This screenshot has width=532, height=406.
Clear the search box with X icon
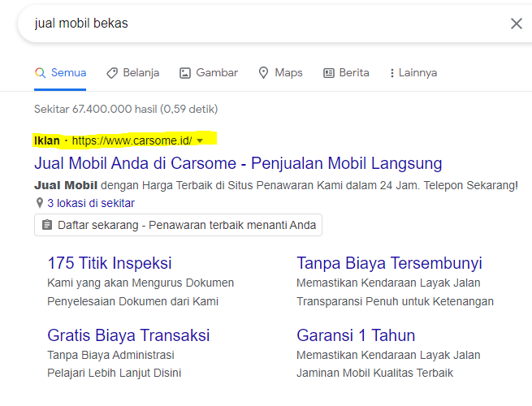tap(517, 24)
